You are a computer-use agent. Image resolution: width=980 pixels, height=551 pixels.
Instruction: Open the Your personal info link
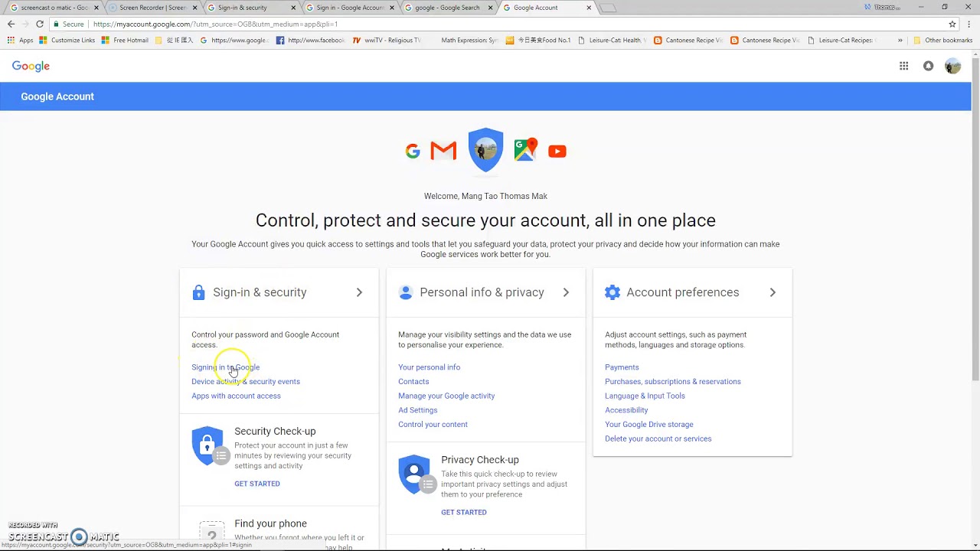(x=429, y=367)
